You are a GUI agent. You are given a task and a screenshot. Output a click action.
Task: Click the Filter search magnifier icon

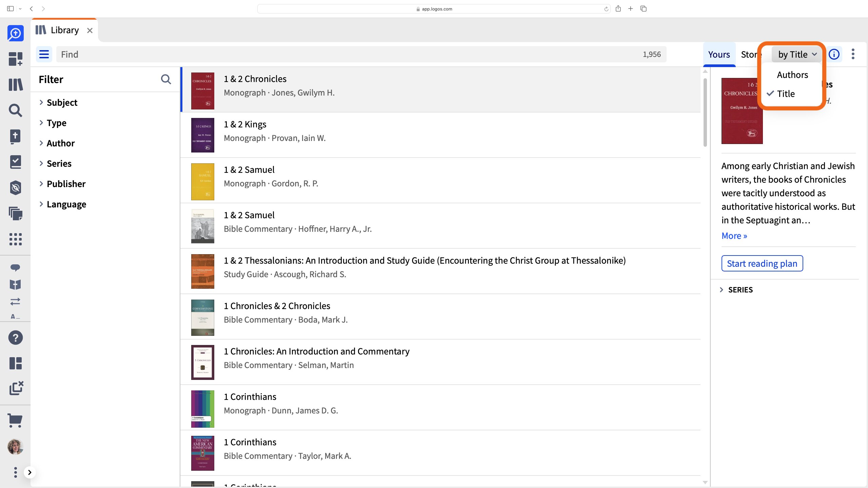166,79
